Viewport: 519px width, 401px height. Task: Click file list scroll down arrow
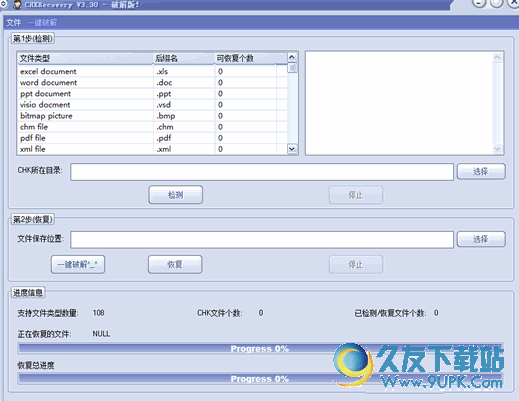pos(292,149)
